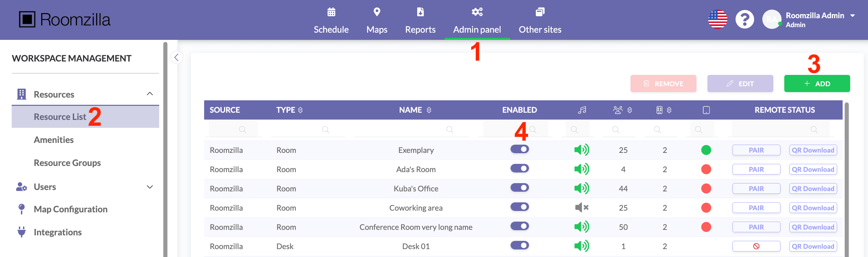The height and width of the screenshot is (257, 868).
Task: Open the Reports tab
Action: click(420, 21)
